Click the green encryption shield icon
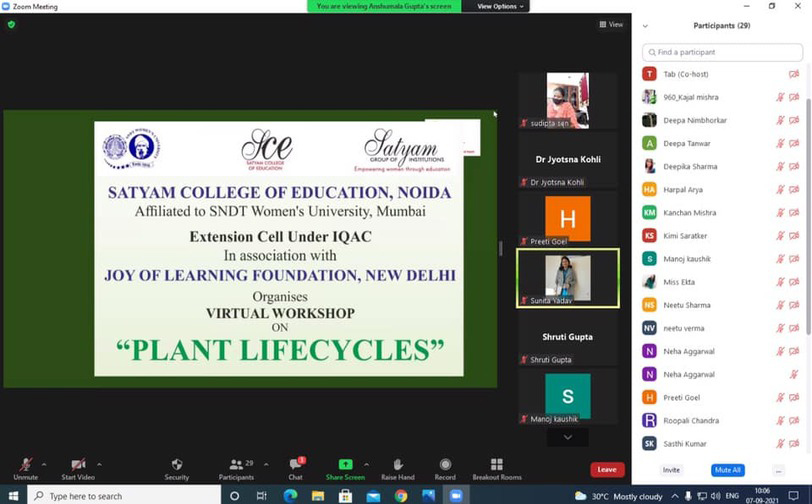This screenshot has width=812, height=504. [x=11, y=24]
